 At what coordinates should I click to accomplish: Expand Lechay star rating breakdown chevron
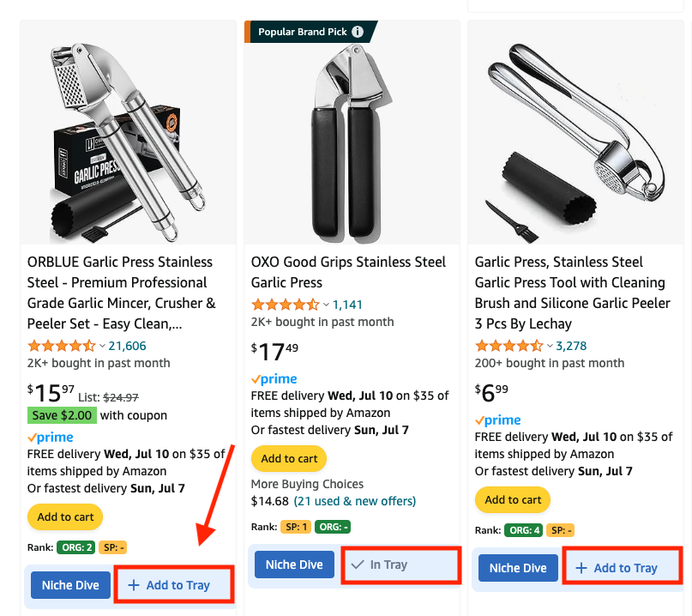(550, 346)
